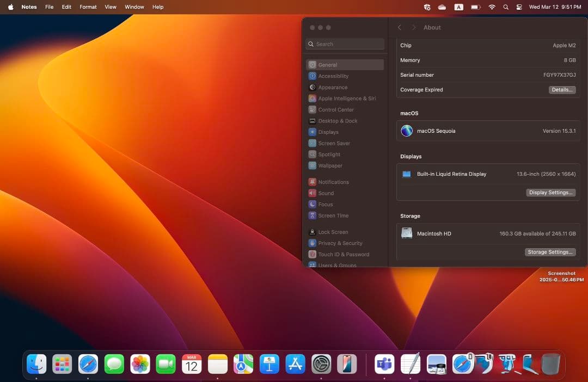Image resolution: width=588 pixels, height=382 pixels.
Task: Open Trash in the Dock
Action: click(x=550, y=364)
